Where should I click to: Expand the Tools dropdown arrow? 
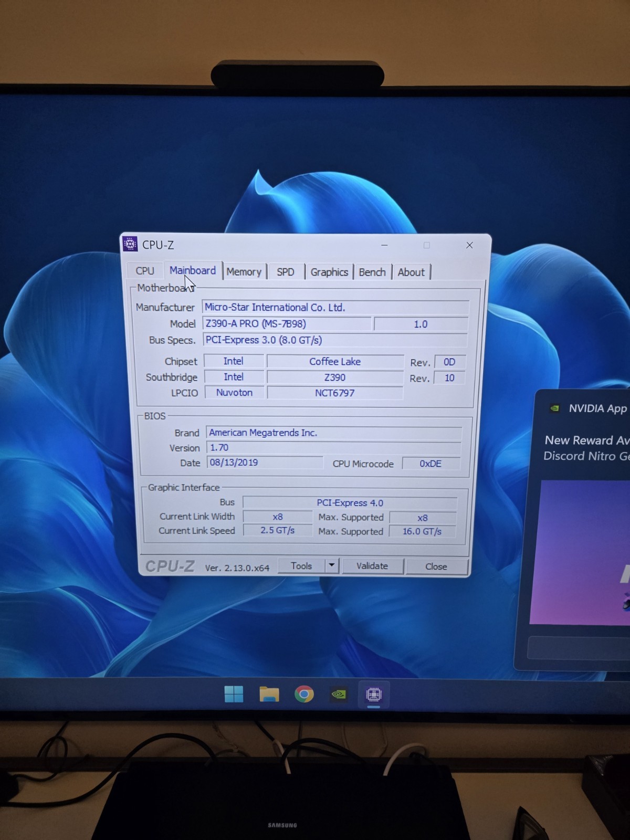pos(332,566)
